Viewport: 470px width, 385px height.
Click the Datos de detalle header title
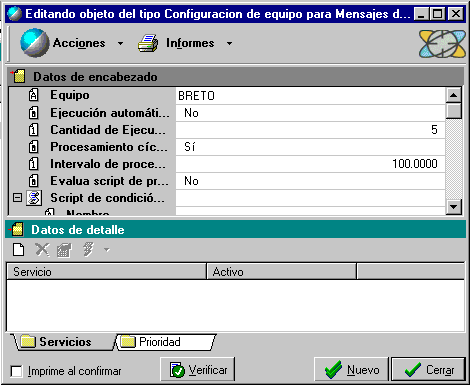pyautogui.click(x=78, y=230)
